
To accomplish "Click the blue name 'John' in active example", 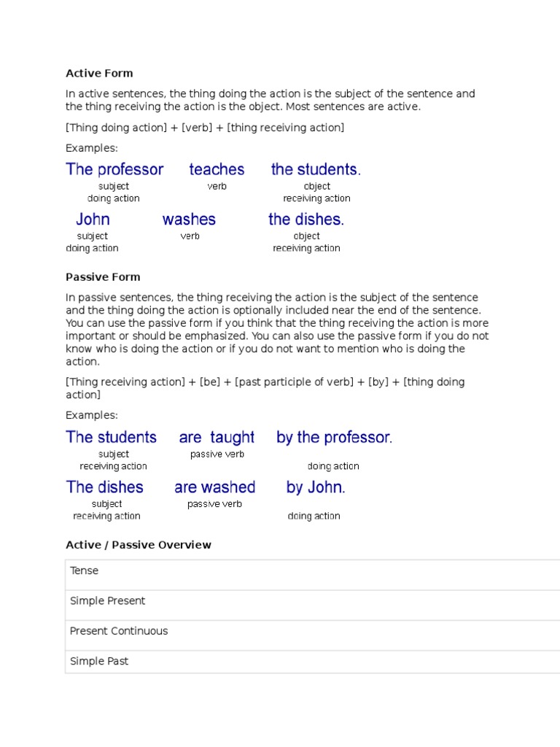I will (x=93, y=219).
